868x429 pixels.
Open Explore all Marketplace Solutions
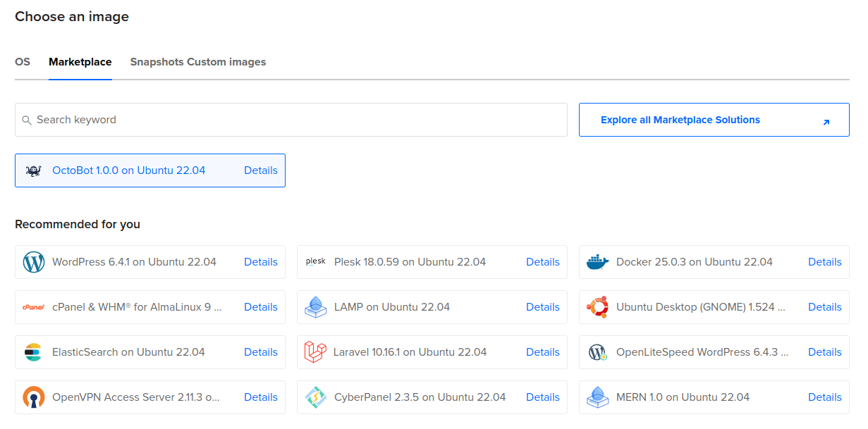point(714,120)
